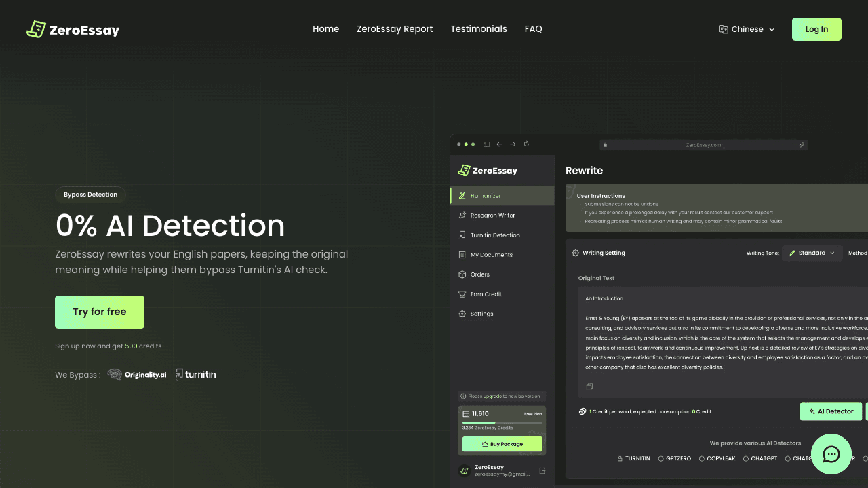Open ZeroEssay Report in the navigation
The width and height of the screenshot is (868, 488).
pos(395,29)
